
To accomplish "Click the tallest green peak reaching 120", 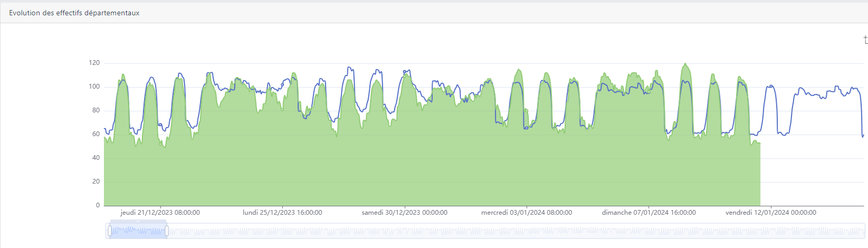I will click(685, 65).
